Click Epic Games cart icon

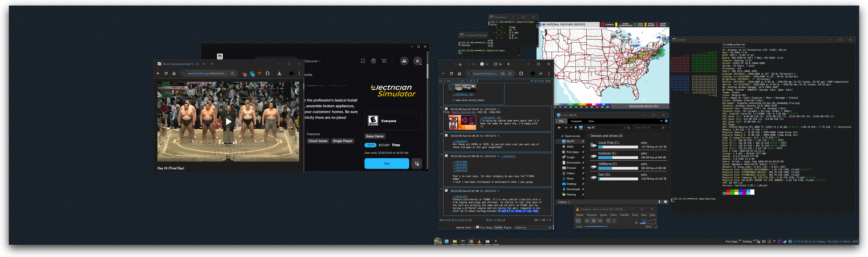(x=384, y=61)
